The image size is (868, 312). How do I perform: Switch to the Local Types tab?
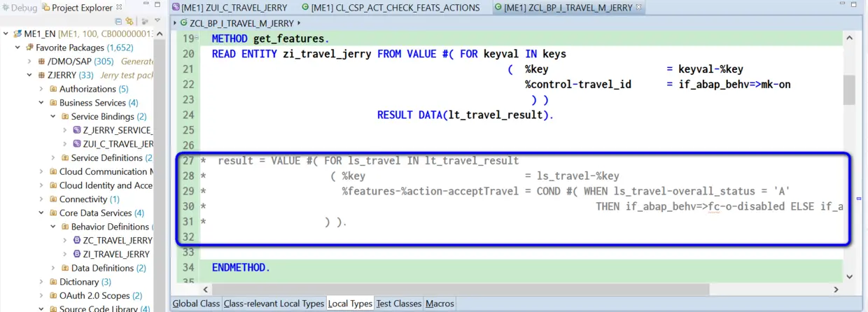(350, 304)
